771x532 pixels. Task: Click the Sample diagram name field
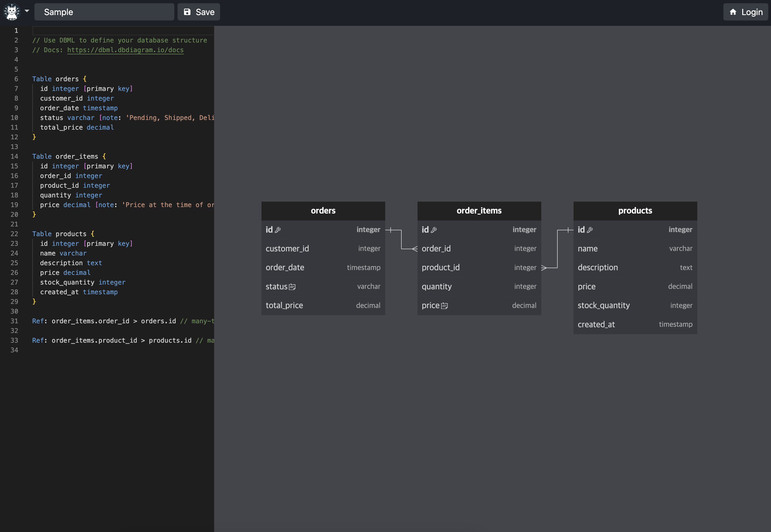point(104,12)
